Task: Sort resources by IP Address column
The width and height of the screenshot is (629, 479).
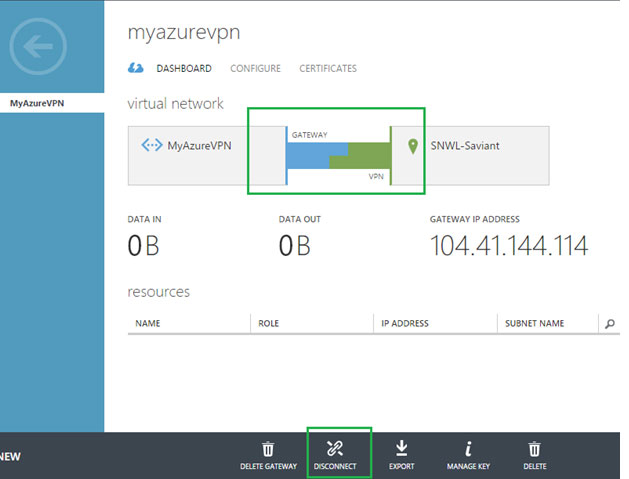Action: coord(405,323)
